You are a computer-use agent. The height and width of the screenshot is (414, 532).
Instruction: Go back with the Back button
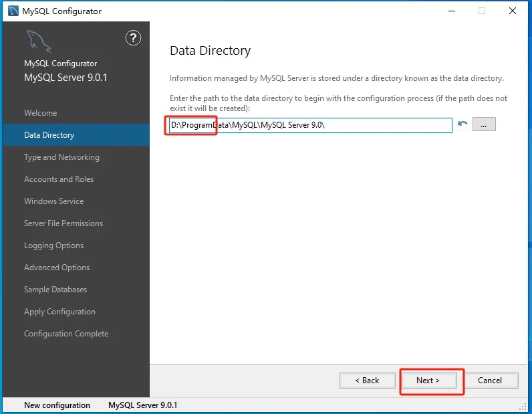(368, 381)
